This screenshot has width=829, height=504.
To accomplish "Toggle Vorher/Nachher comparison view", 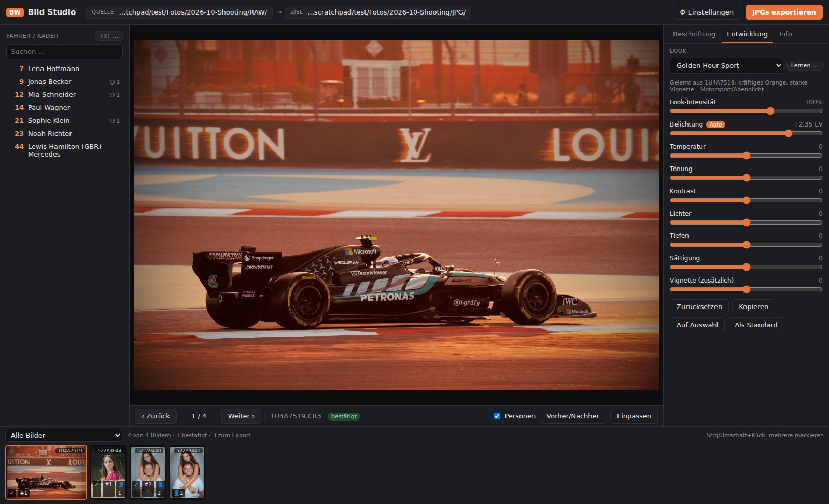I will [572, 416].
